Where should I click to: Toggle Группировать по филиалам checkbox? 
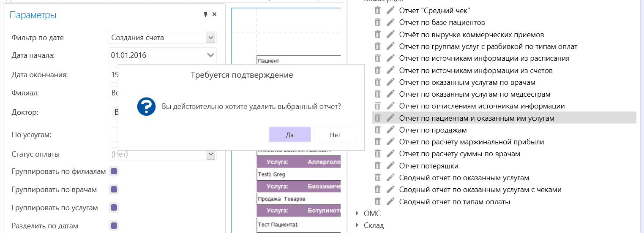[114, 171]
